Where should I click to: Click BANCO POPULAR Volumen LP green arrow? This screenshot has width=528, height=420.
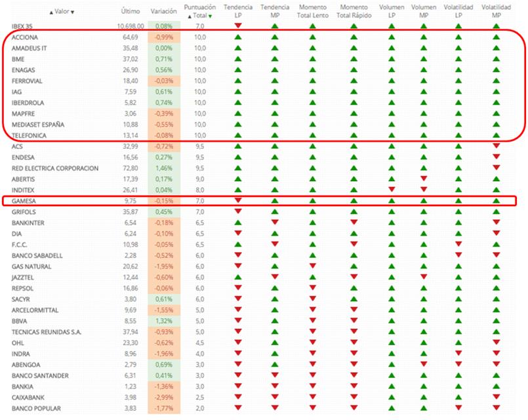coord(392,408)
